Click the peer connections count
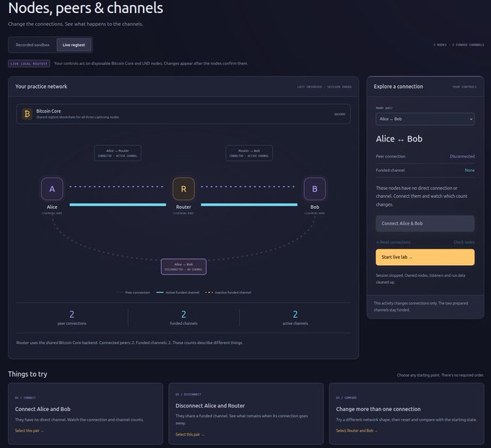The height and width of the screenshot is (448, 491). click(72, 314)
